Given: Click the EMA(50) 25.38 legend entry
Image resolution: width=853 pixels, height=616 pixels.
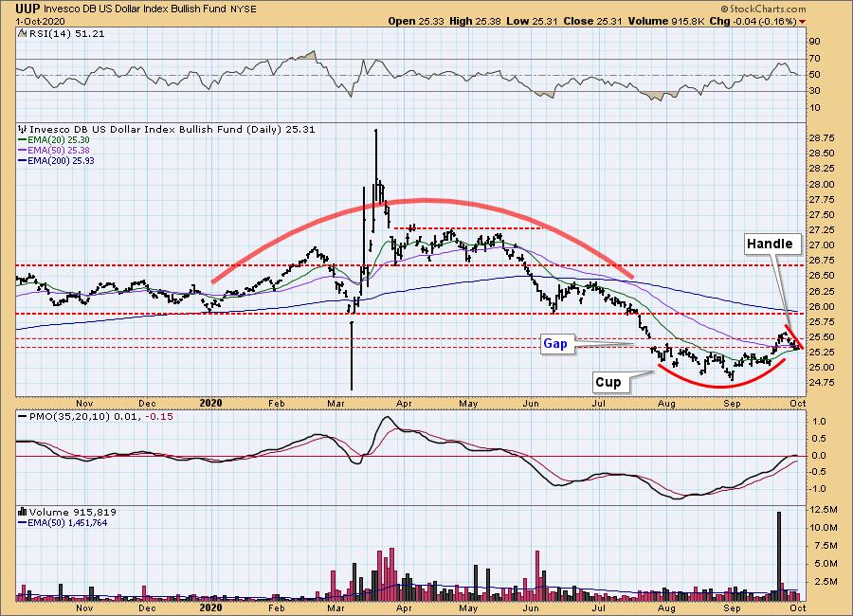Looking at the screenshot, I should click(x=58, y=150).
